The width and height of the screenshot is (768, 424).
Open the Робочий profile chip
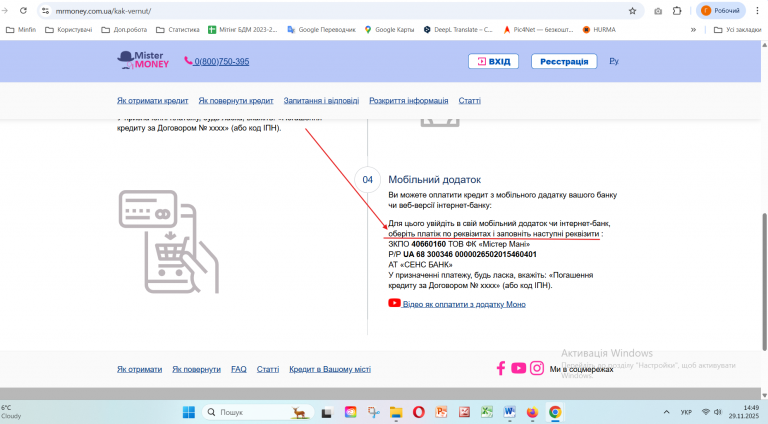tap(720, 11)
